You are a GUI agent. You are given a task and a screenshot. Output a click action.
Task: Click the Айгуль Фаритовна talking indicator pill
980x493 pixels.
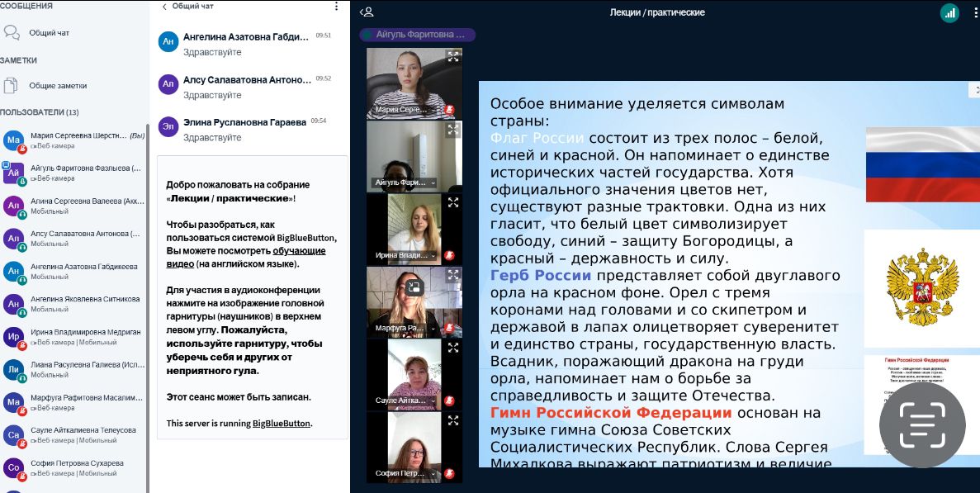(418, 35)
